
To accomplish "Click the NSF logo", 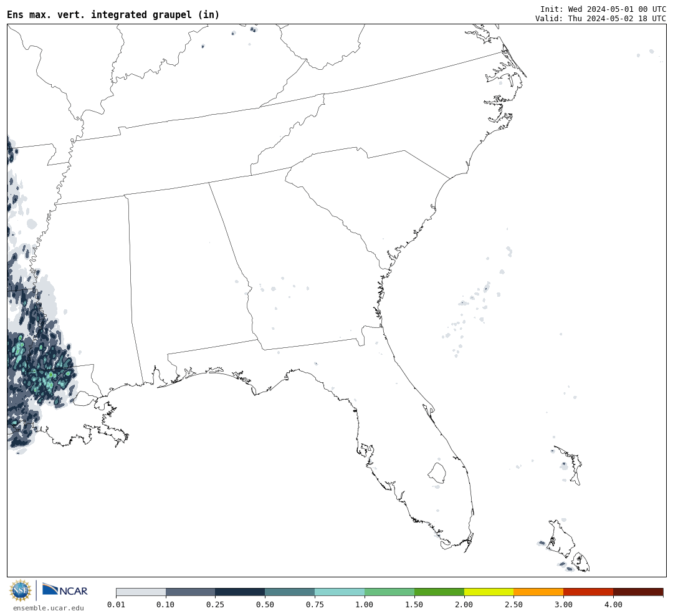I will (x=20, y=590).
